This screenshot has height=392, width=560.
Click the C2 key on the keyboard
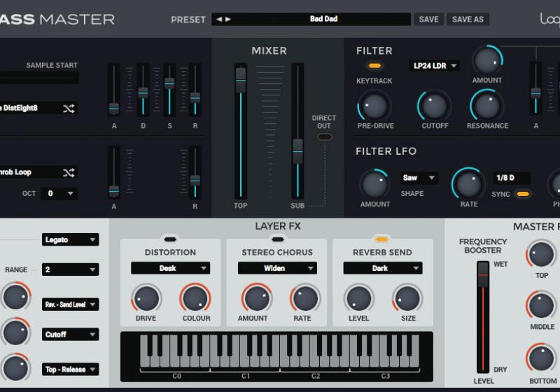point(285,359)
